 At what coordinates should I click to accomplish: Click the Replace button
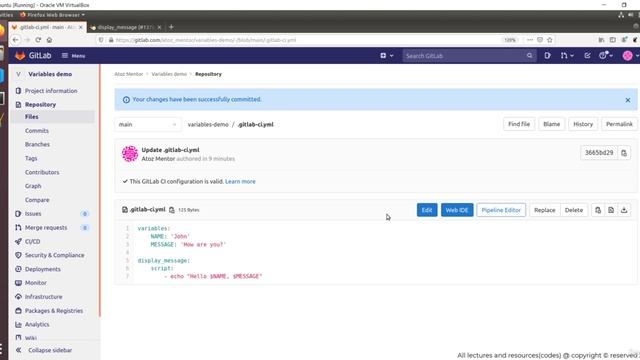tap(544, 210)
